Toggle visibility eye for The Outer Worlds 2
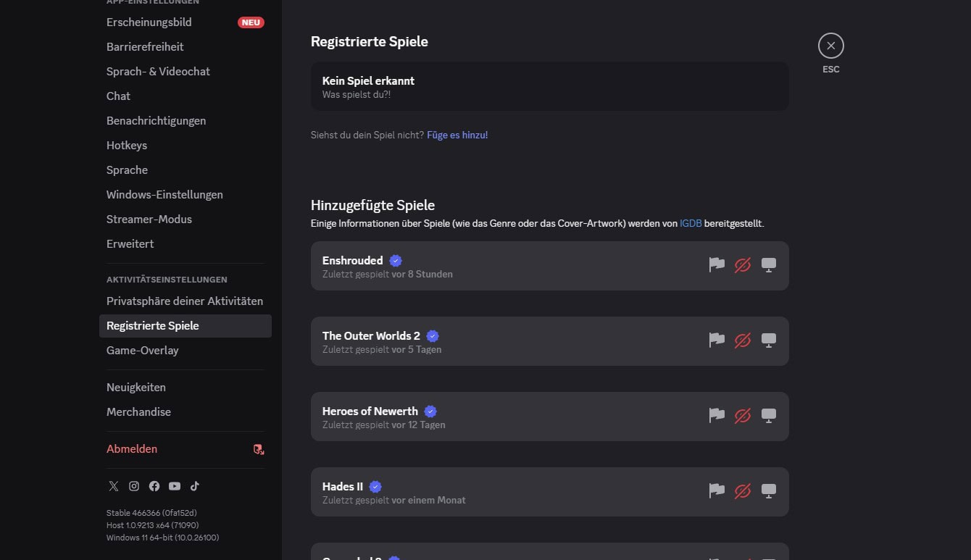The image size is (971, 560). [x=743, y=340]
